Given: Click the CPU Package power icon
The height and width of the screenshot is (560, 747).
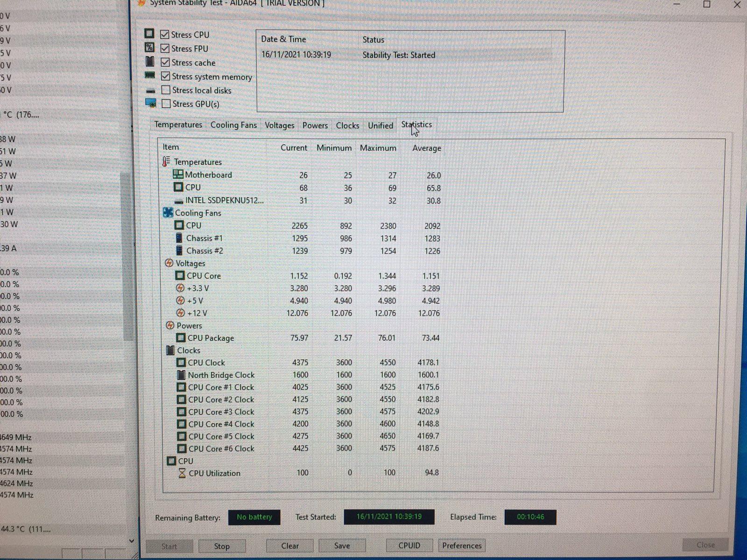Looking at the screenshot, I should click(181, 338).
